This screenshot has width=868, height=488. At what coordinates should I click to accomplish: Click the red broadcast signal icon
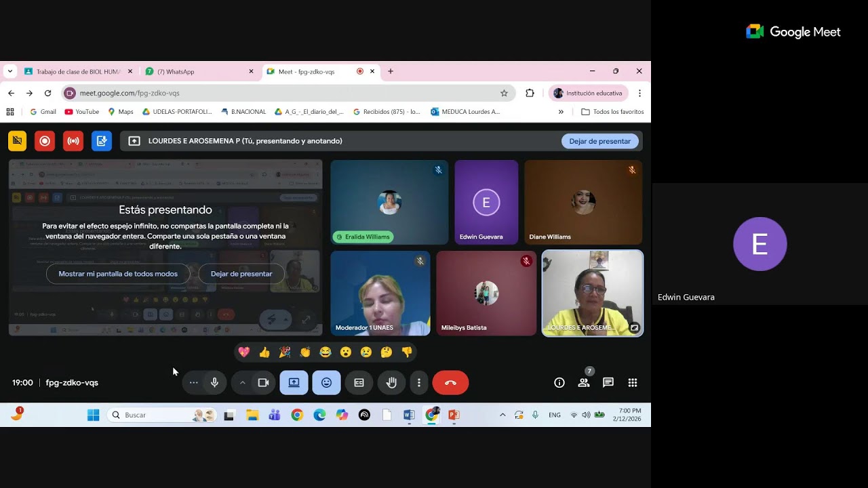(73, 141)
